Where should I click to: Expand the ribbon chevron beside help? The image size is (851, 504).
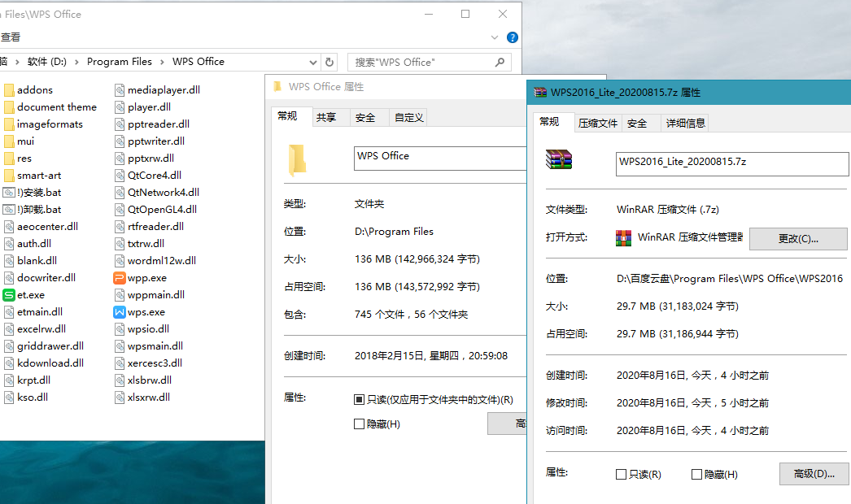tap(495, 37)
